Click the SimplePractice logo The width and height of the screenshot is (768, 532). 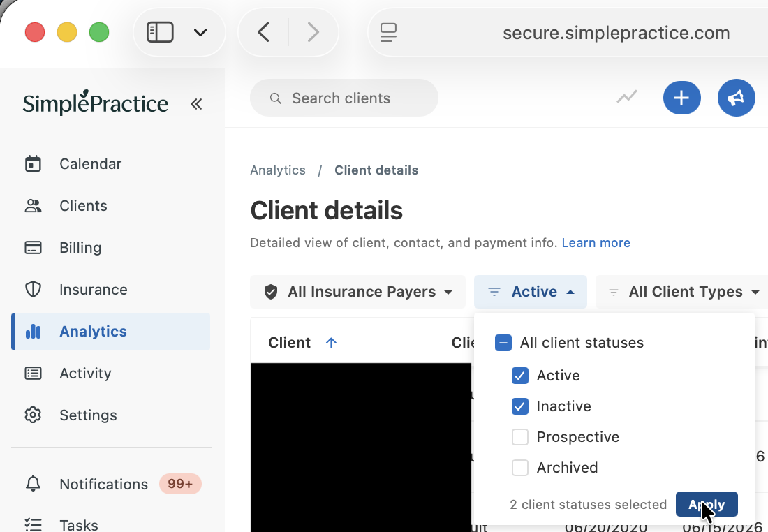(x=96, y=103)
